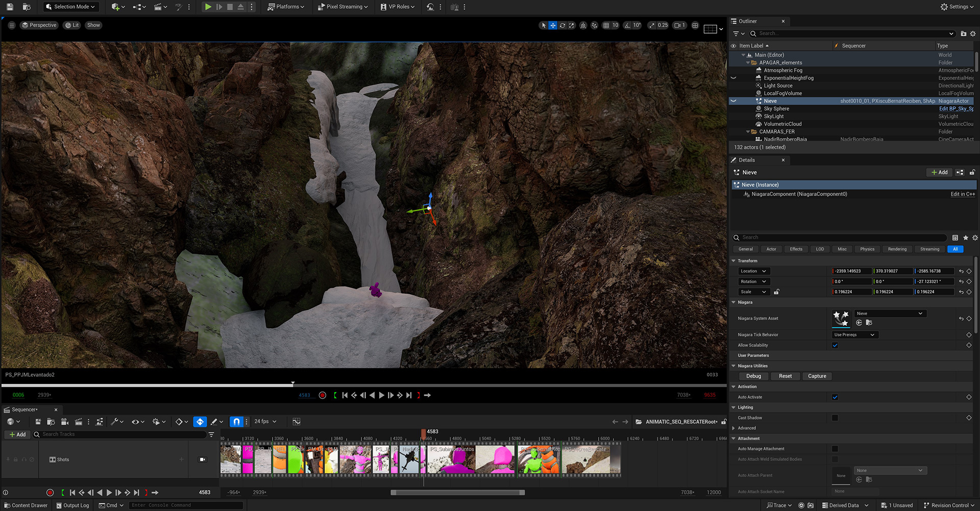This screenshot has height=511, width=980.
Task: Start Play-In-Editor with the green play icon
Action: [x=208, y=7]
